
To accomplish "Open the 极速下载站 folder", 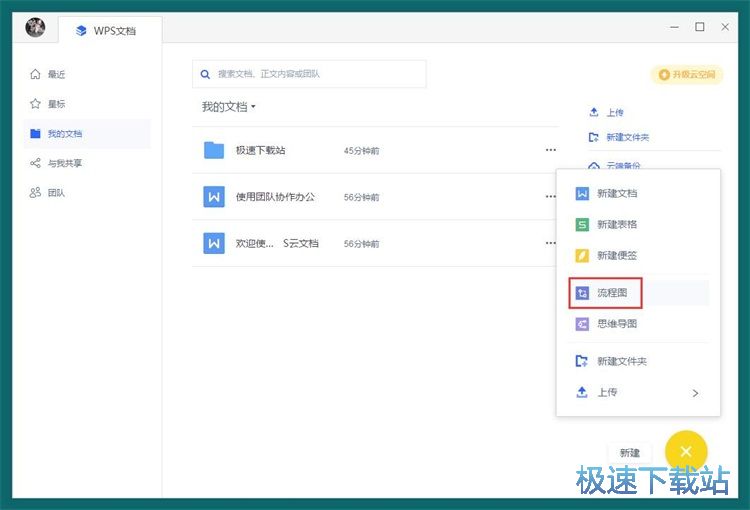I will pyautogui.click(x=260, y=150).
